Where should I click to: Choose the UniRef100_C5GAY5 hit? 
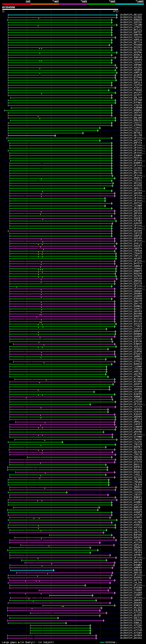pos(131,254)
